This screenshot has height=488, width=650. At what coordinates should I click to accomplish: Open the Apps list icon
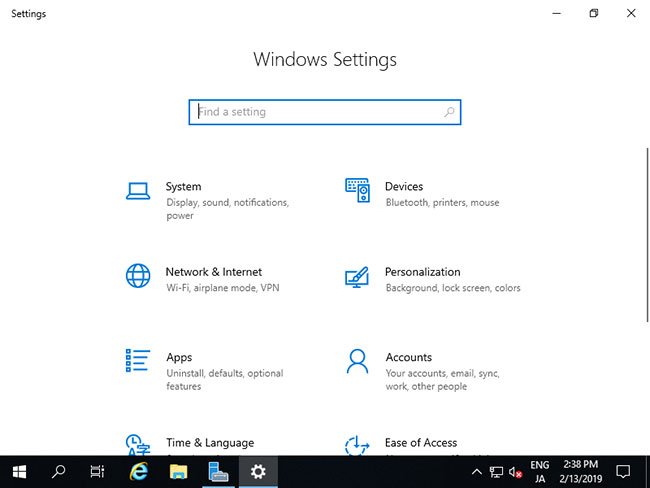click(x=138, y=360)
